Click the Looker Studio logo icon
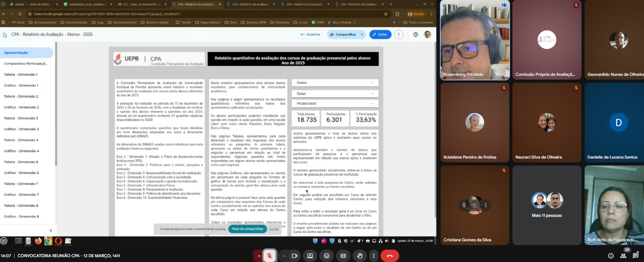 coord(5,35)
